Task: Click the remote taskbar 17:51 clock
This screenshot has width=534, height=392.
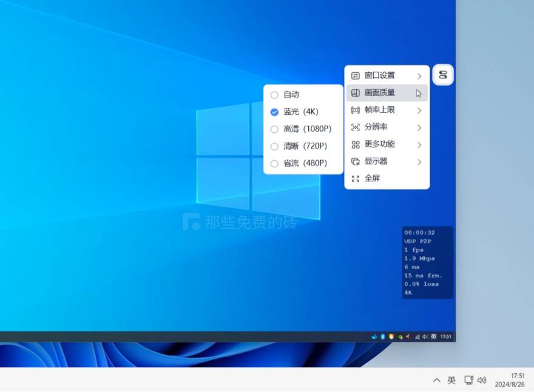Action: pyautogui.click(x=445, y=337)
